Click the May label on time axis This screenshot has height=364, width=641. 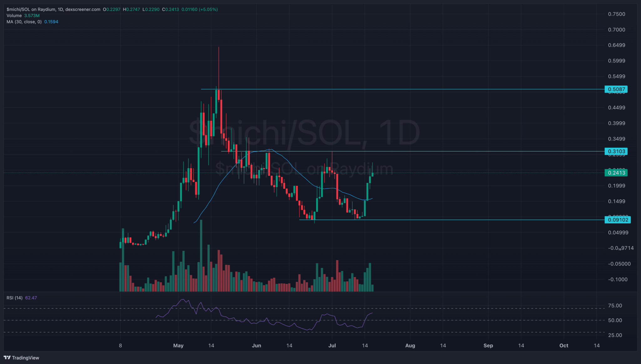point(178,346)
